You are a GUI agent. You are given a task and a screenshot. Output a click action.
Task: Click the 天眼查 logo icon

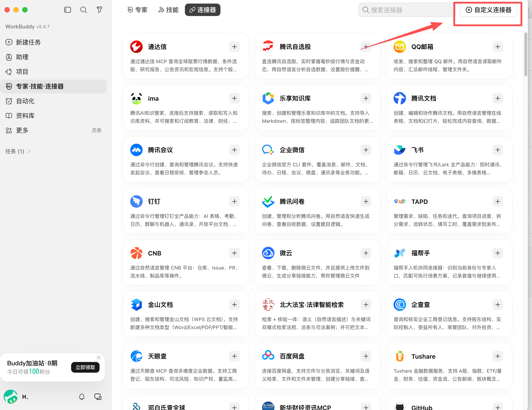[x=136, y=356]
